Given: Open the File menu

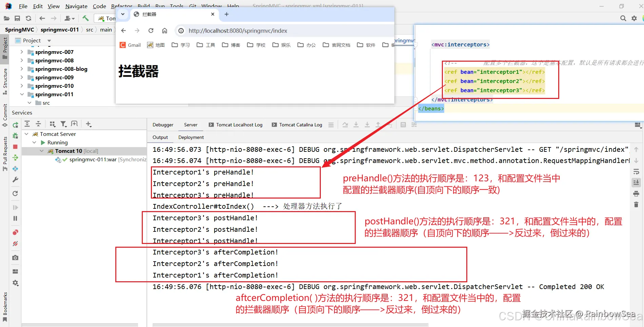Looking at the screenshot, I should tap(23, 6).
